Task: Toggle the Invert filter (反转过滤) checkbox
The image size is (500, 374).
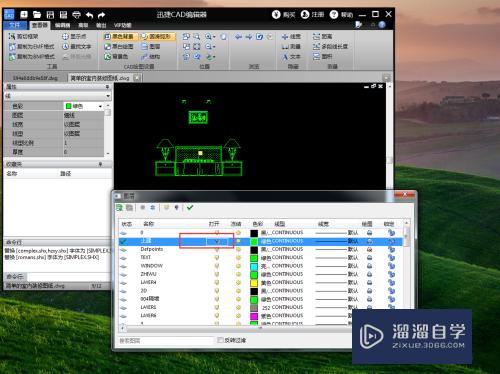Action: click(220, 340)
